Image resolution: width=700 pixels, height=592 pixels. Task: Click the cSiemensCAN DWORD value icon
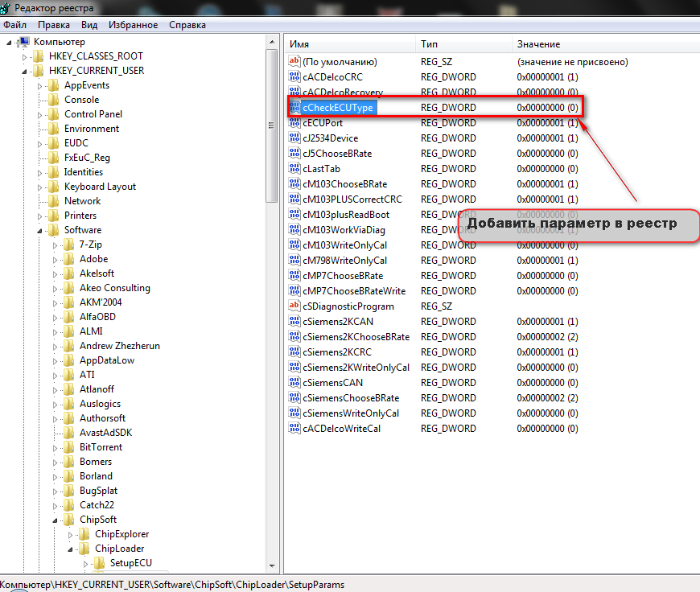point(294,383)
